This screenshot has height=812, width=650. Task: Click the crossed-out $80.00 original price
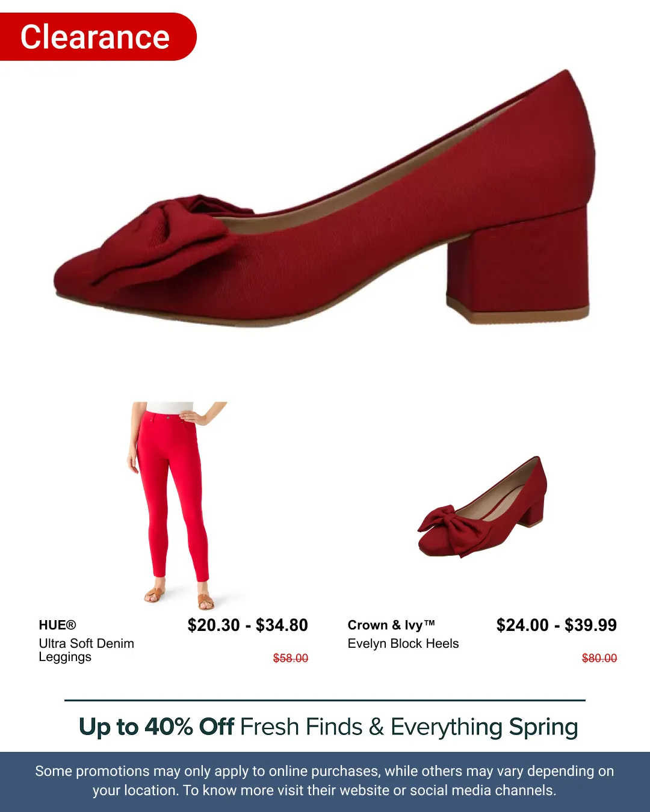coord(599,658)
